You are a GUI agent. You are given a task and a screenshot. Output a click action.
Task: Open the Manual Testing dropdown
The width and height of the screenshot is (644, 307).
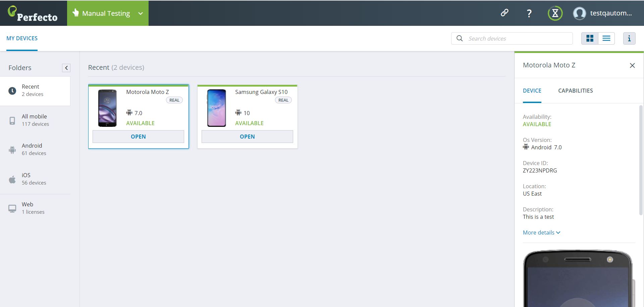[108, 13]
